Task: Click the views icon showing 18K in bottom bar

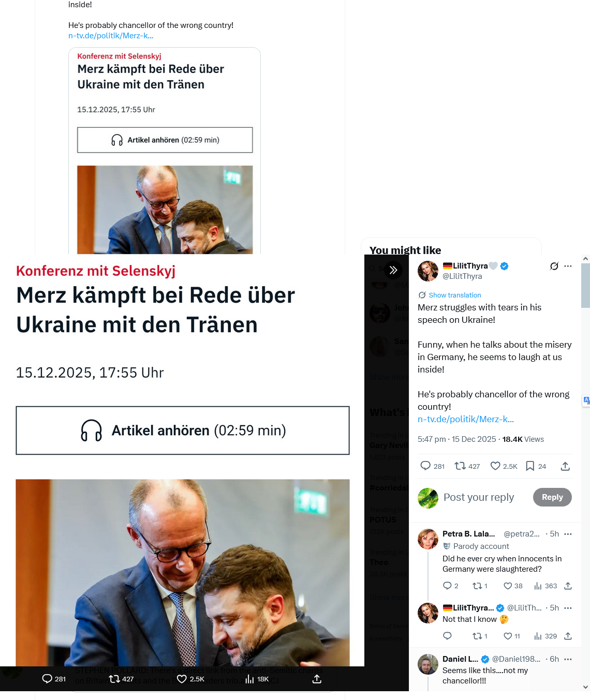Action: [x=257, y=679]
